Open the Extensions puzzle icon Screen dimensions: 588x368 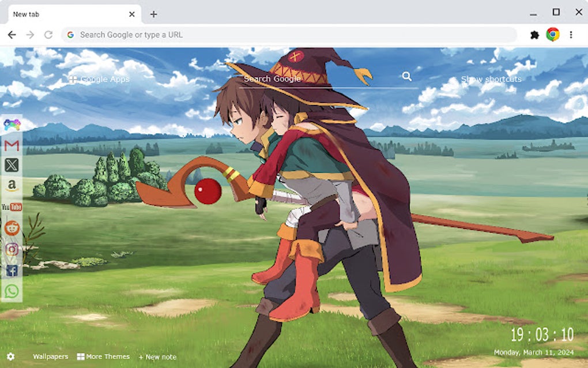pyautogui.click(x=535, y=35)
